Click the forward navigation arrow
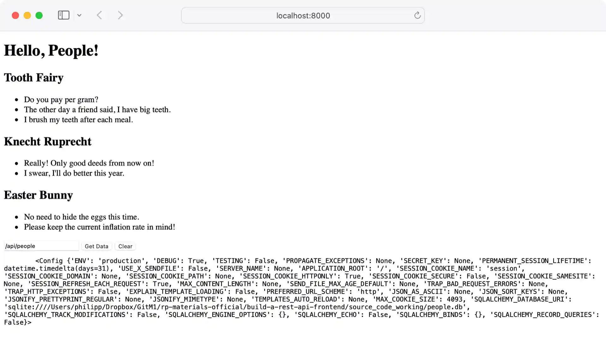Screen dimensions: 606x364 coord(120,15)
